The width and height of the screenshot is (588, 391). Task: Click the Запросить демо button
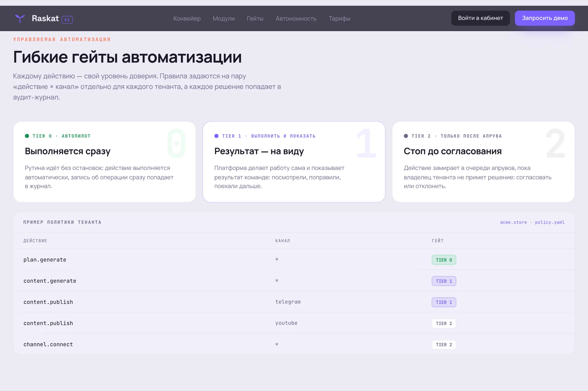pos(545,18)
